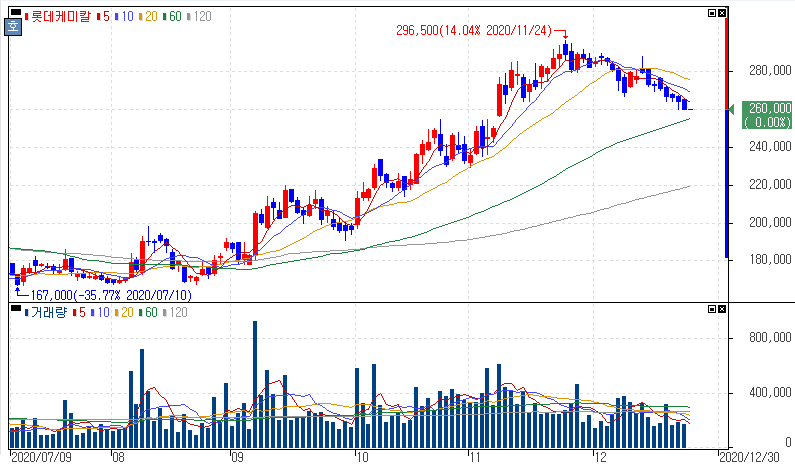The width and height of the screenshot is (795, 467).
Task: Click the tallest volume bar in early September
Action: click(255, 384)
